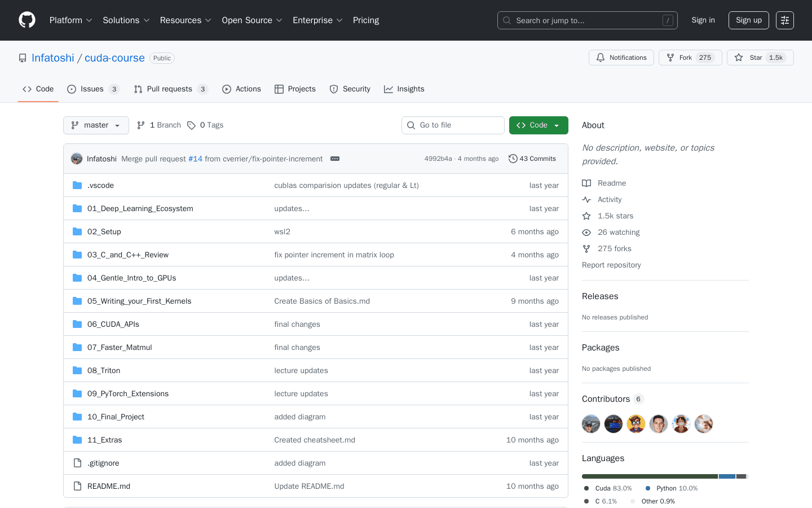Screen dimensions: 812x508
Task: Expand the Open Source menu
Action: click(252, 20)
